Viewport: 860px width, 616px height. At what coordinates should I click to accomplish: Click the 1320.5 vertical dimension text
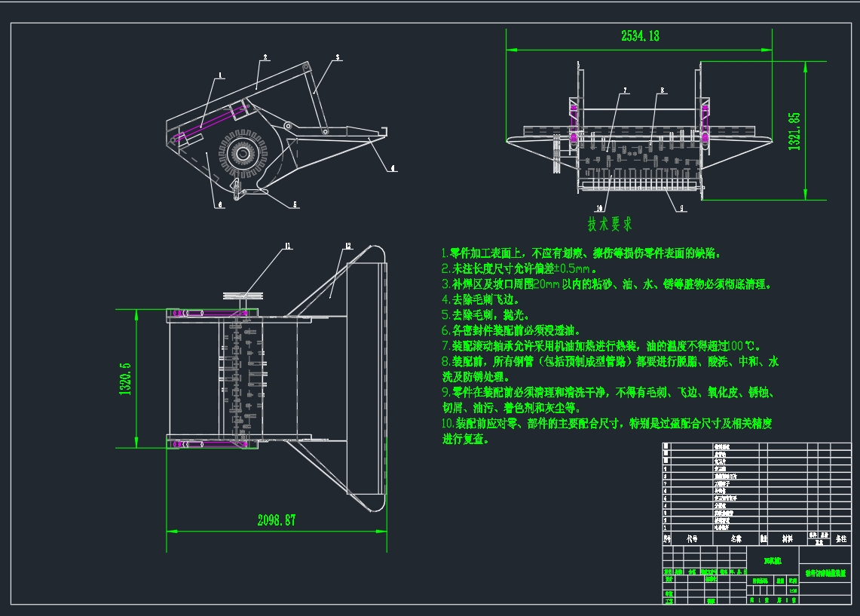(125, 378)
